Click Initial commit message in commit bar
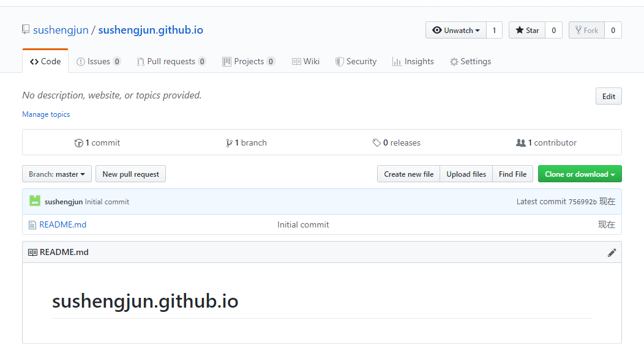Screen dimensions: 644x359 pyautogui.click(x=107, y=202)
